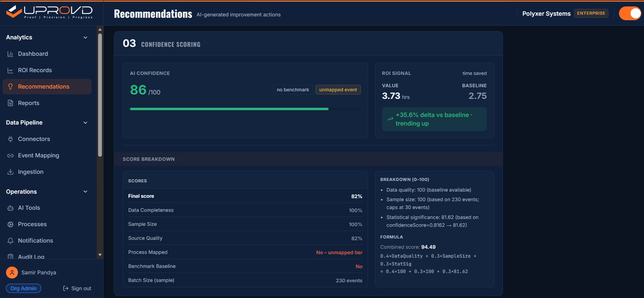The image size is (644, 298).
Task: Navigate to Connectors
Action: [47, 139]
